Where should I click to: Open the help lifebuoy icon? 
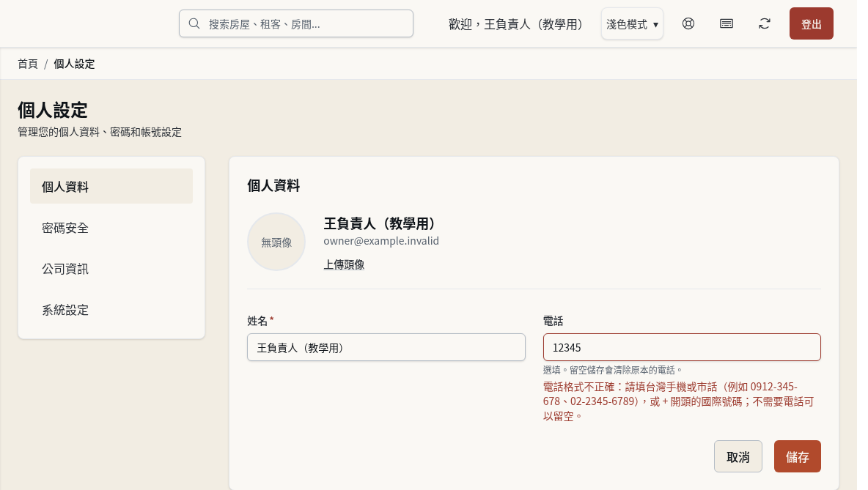(x=688, y=23)
